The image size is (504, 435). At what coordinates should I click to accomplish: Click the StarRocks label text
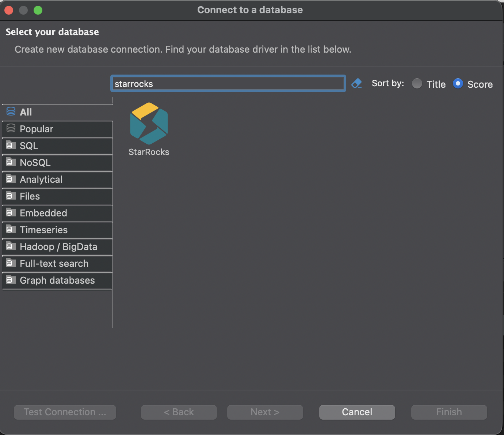click(x=149, y=152)
